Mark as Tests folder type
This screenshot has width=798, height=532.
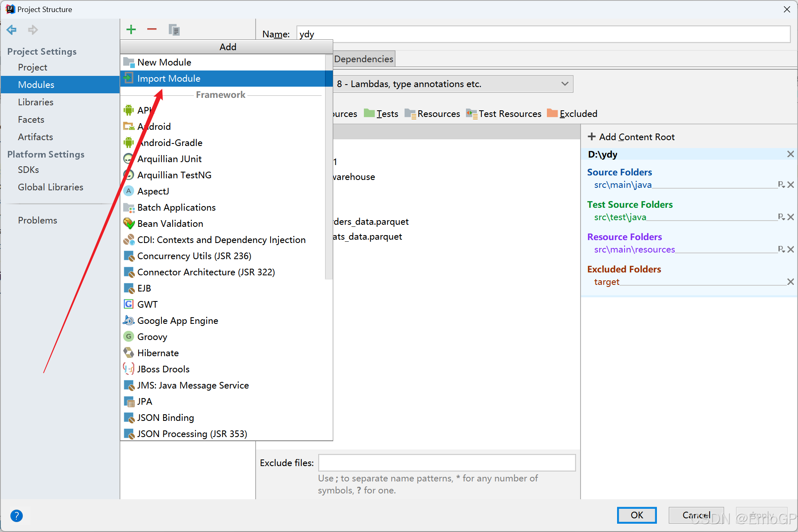click(381, 114)
